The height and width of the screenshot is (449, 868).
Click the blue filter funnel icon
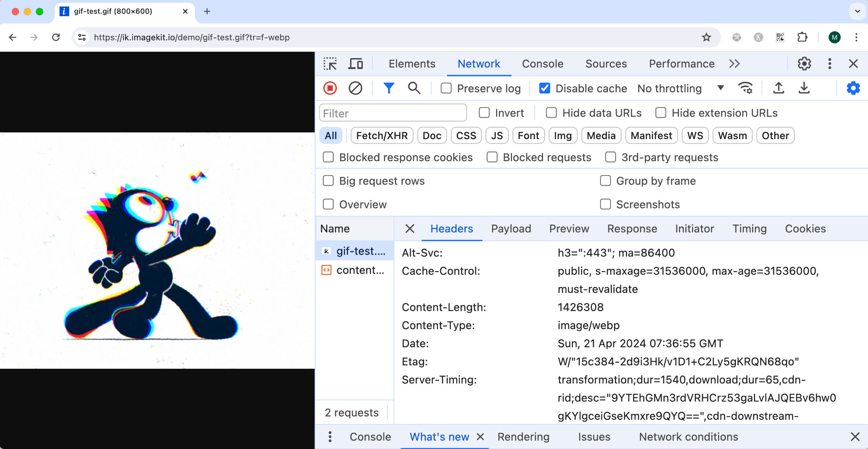[389, 88]
